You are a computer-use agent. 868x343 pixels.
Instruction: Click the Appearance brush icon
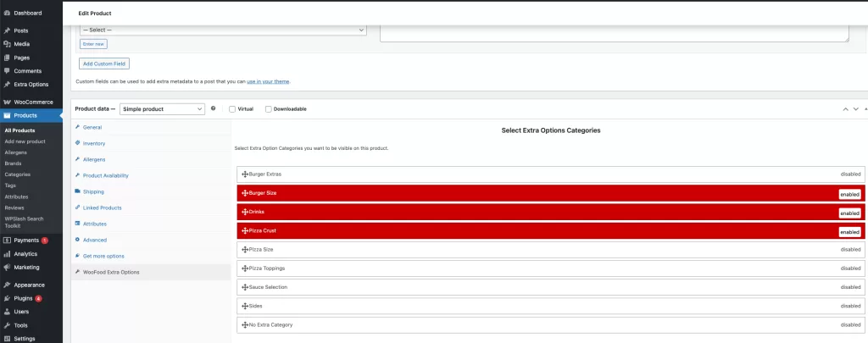coord(7,285)
